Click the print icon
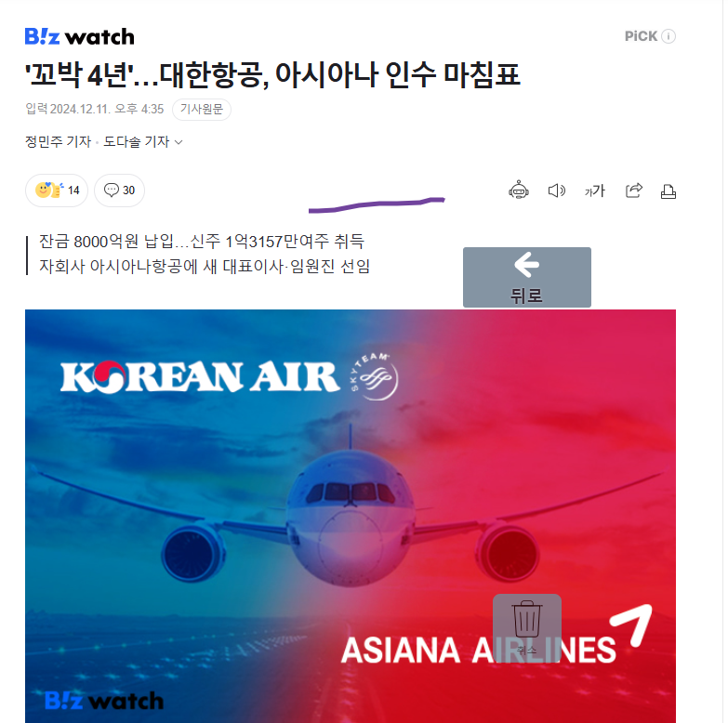 pos(668,191)
